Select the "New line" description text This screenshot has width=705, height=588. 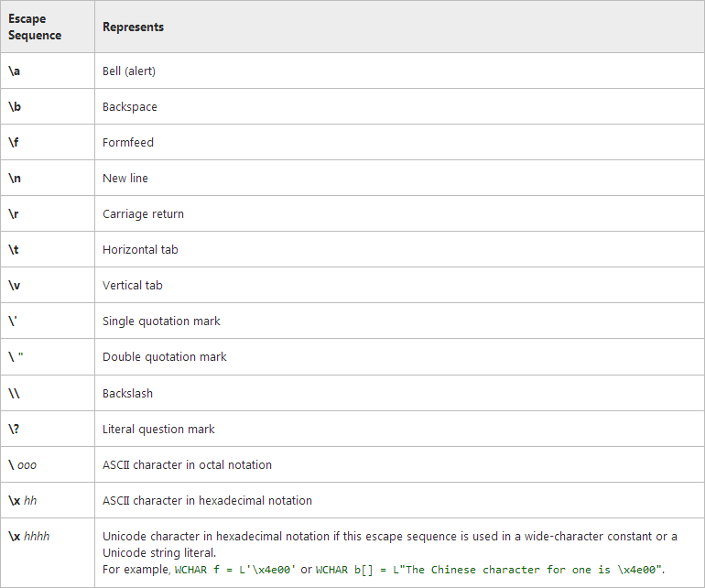point(125,178)
